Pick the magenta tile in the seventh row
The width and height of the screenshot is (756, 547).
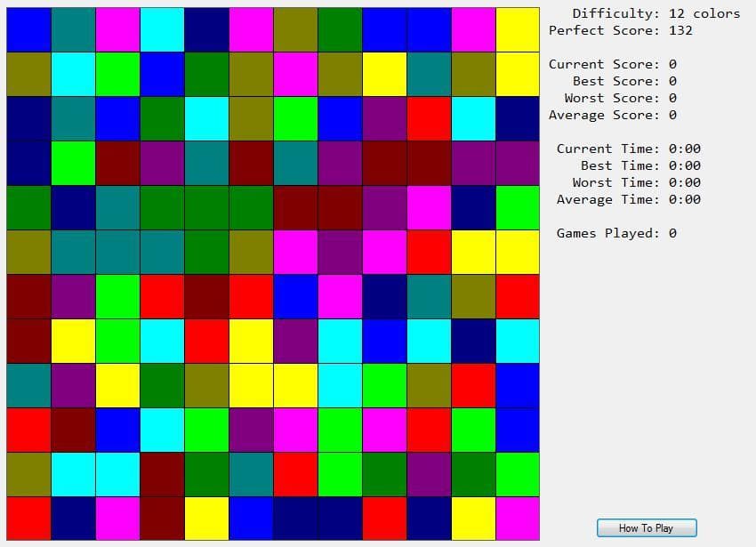(x=340, y=296)
